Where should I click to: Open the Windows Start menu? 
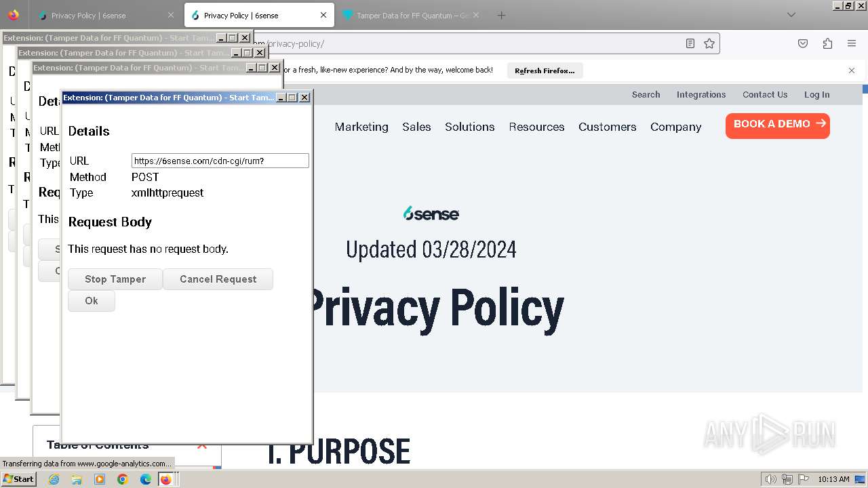(x=18, y=479)
